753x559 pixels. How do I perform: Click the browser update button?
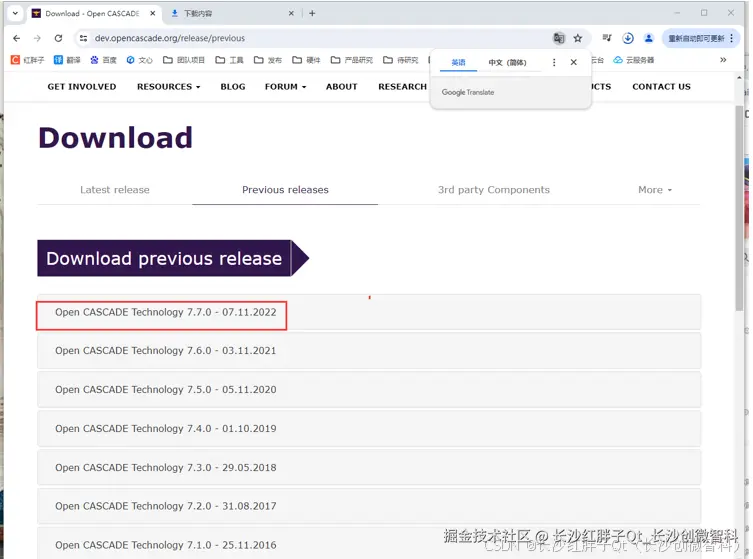[x=701, y=38]
